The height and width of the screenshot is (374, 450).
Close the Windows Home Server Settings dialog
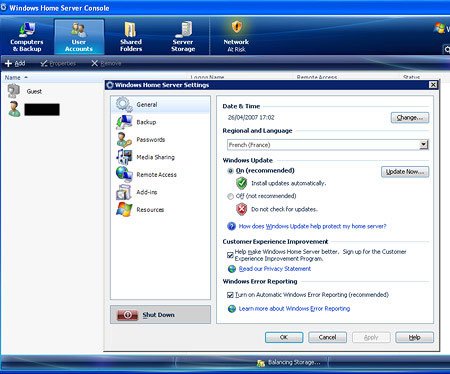coord(433,85)
